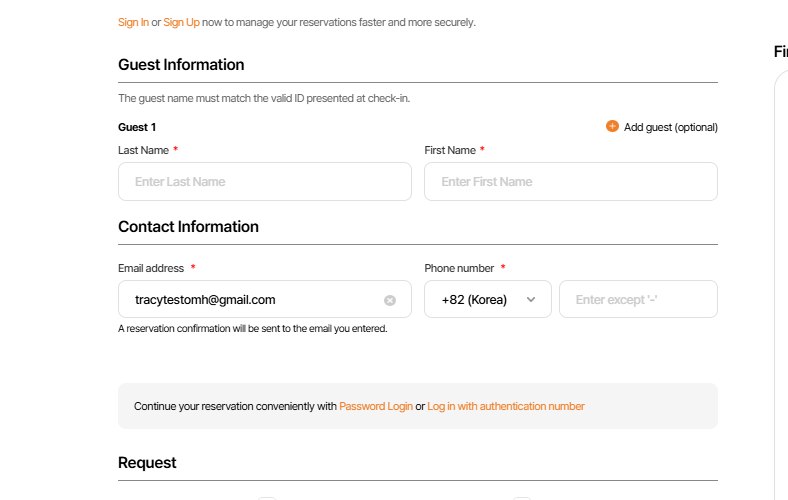Expand the country code chevron arrow
This screenshot has height=500, width=788.
(x=531, y=299)
